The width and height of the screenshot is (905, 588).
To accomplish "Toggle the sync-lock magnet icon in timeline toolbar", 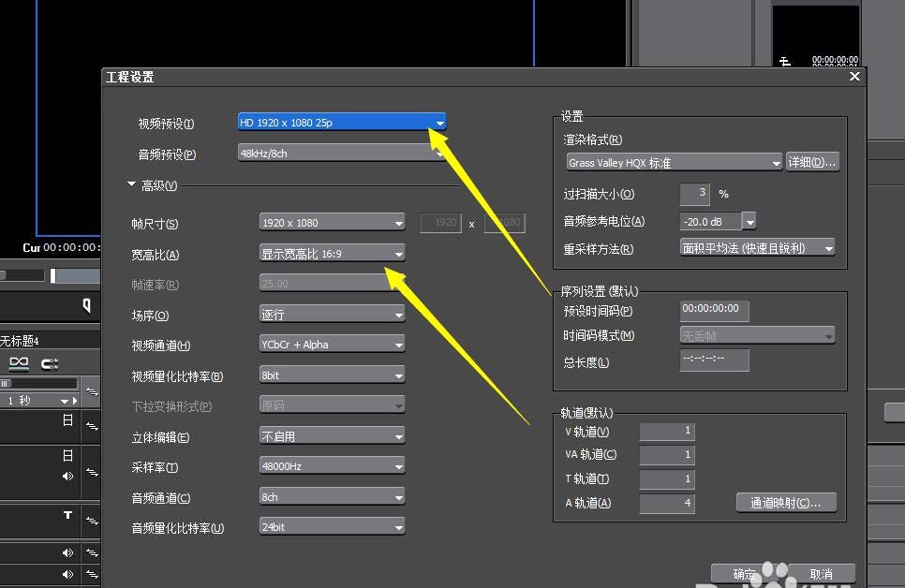I will (x=50, y=363).
